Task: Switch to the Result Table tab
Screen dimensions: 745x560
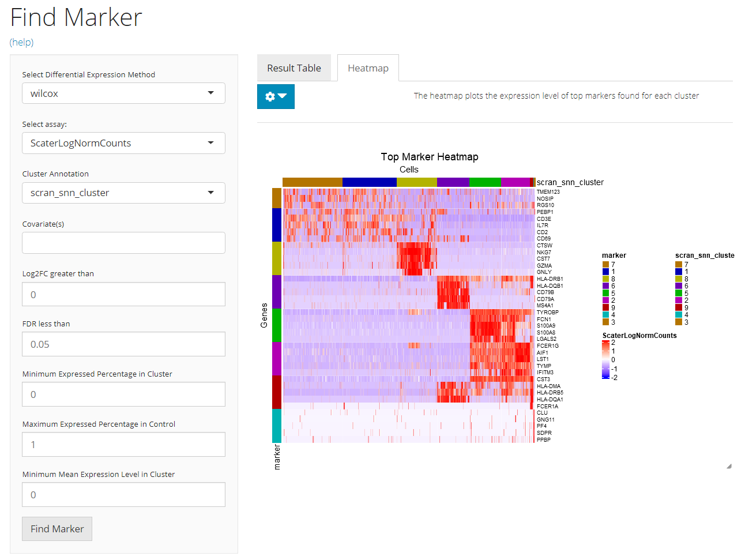Action: pos(294,68)
